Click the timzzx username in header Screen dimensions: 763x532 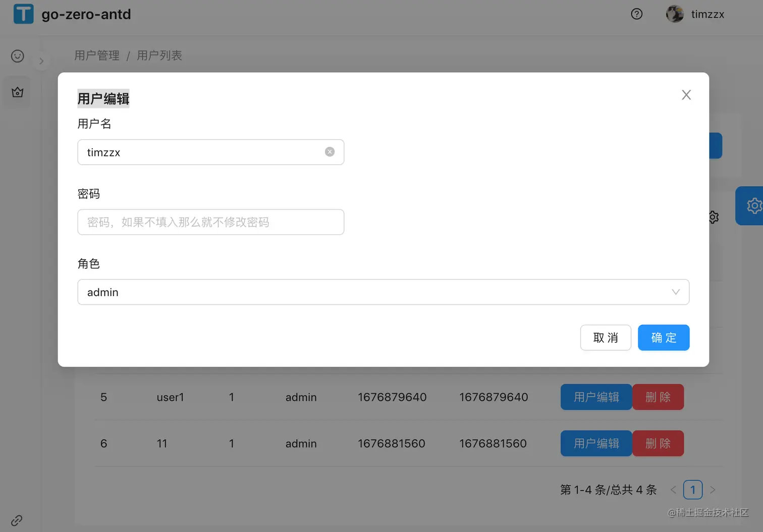coord(707,14)
